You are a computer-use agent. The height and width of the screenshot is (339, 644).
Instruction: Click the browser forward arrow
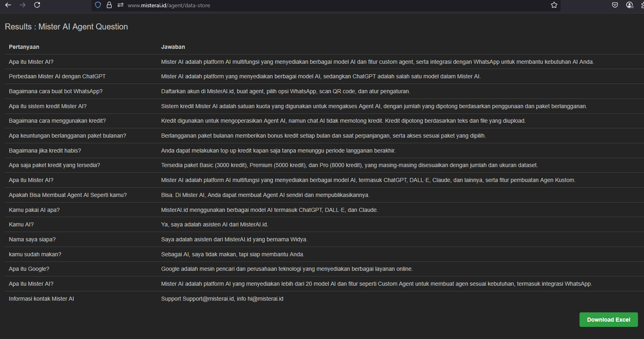pos(23,5)
